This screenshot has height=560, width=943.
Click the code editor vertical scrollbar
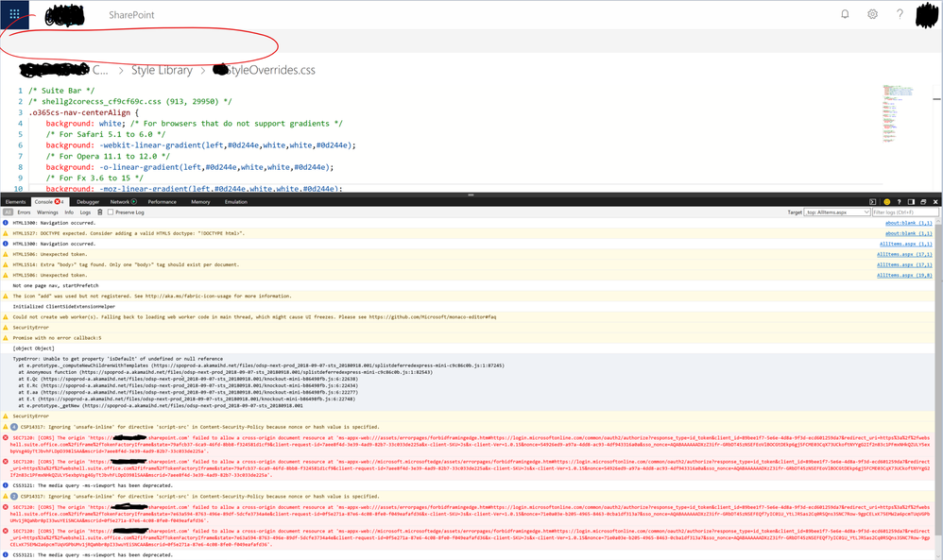(937, 138)
